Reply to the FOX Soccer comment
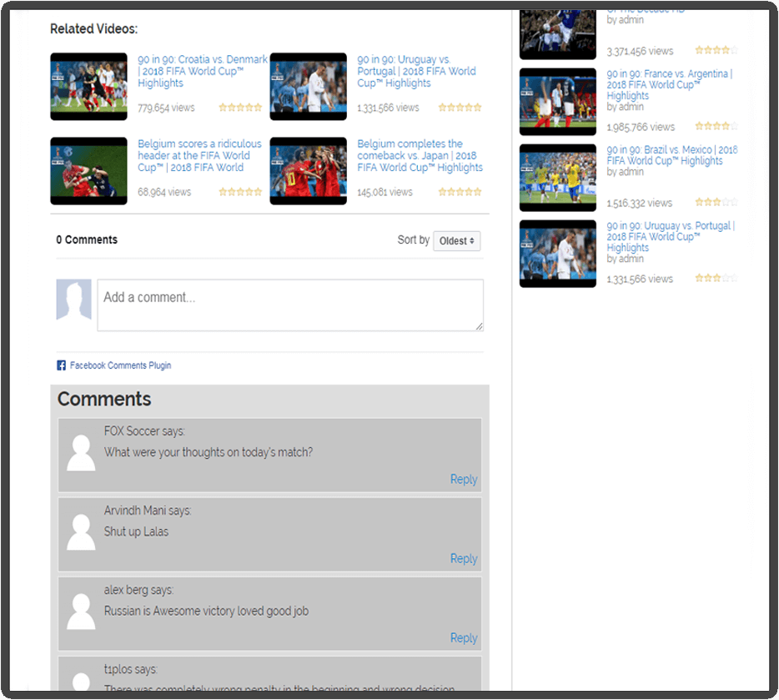Image resolution: width=779 pixels, height=700 pixels. tap(464, 480)
